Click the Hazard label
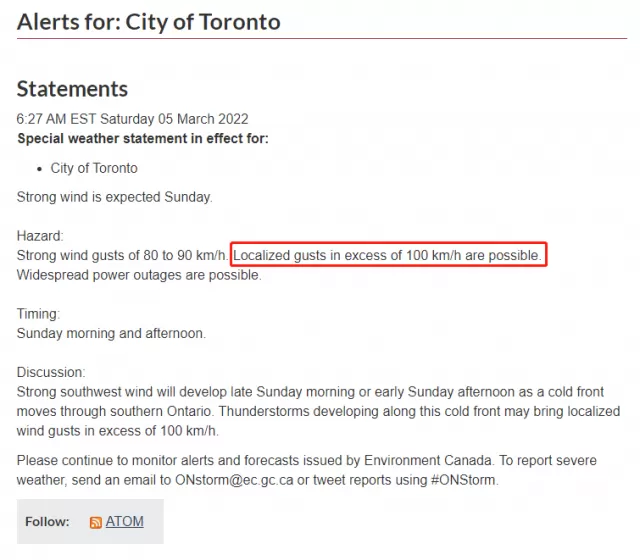 (40, 236)
